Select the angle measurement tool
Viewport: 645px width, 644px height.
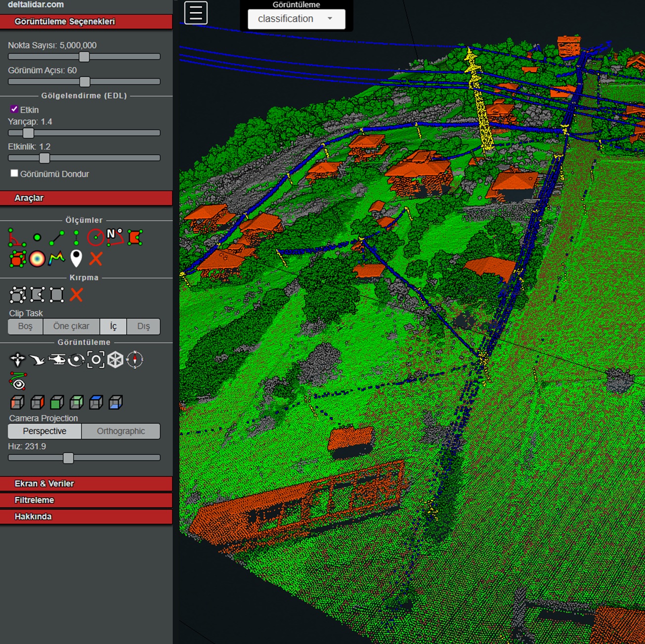(17, 238)
